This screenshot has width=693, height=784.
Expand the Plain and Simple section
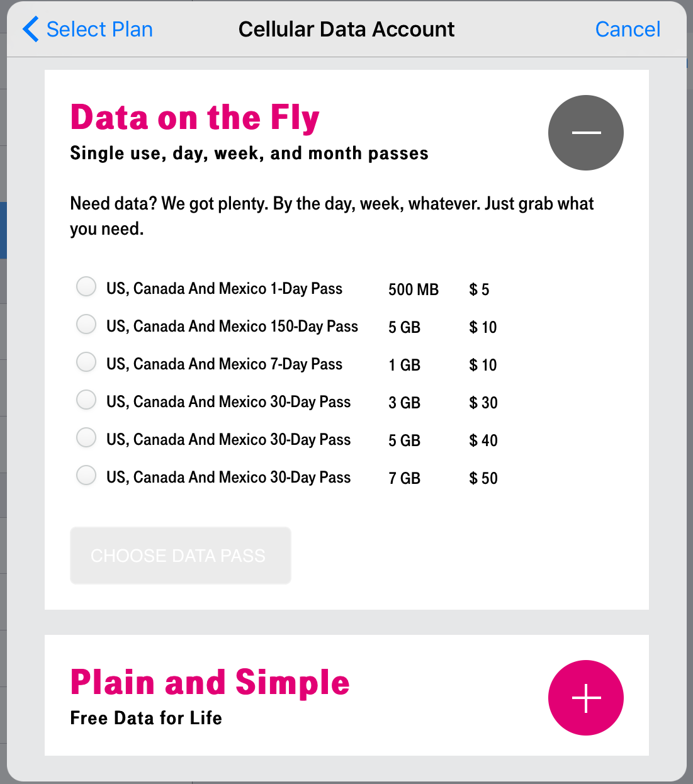585,698
